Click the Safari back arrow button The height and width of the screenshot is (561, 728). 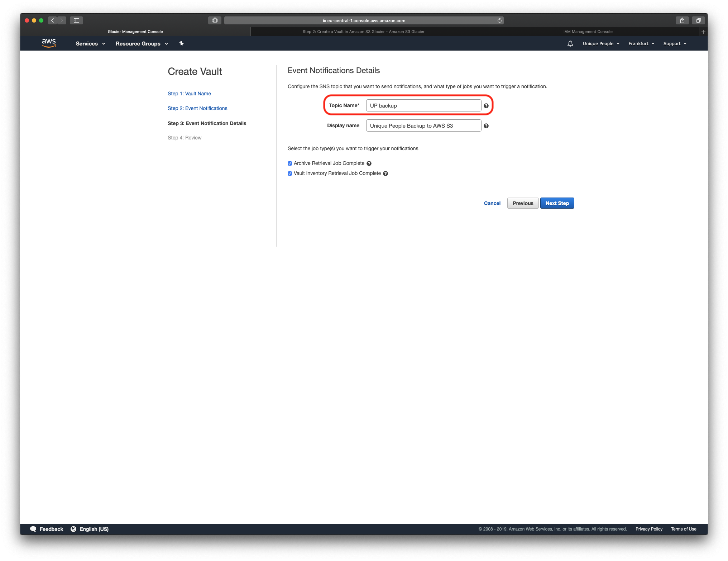53,20
